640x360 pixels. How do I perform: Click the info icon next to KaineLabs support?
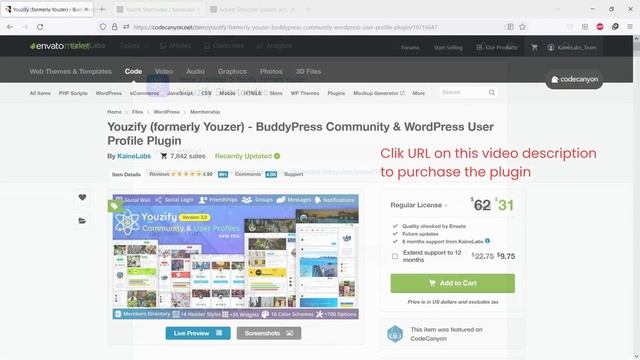pyautogui.click(x=487, y=241)
